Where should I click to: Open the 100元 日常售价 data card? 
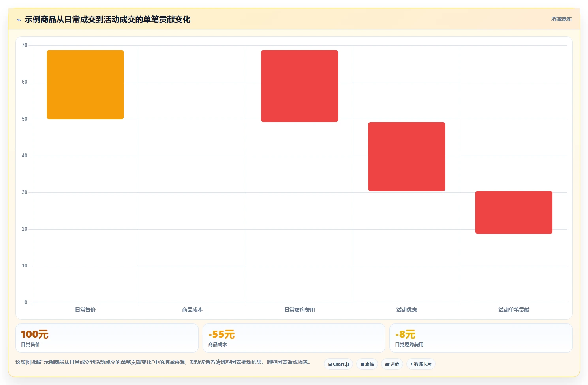point(107,338)
